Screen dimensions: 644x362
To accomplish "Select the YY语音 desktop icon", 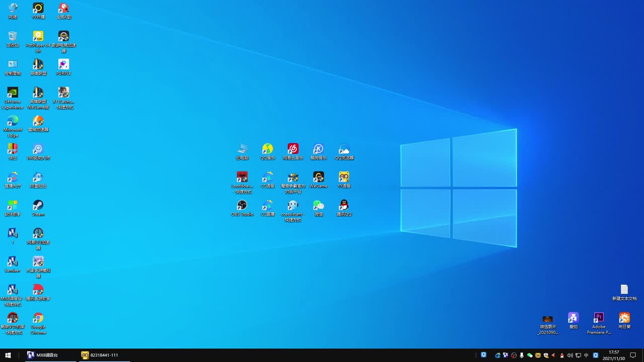I will tap(344, 180).
